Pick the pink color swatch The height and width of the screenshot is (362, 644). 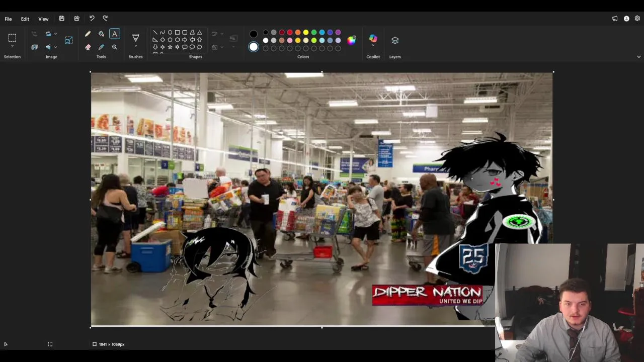[290, 41]
